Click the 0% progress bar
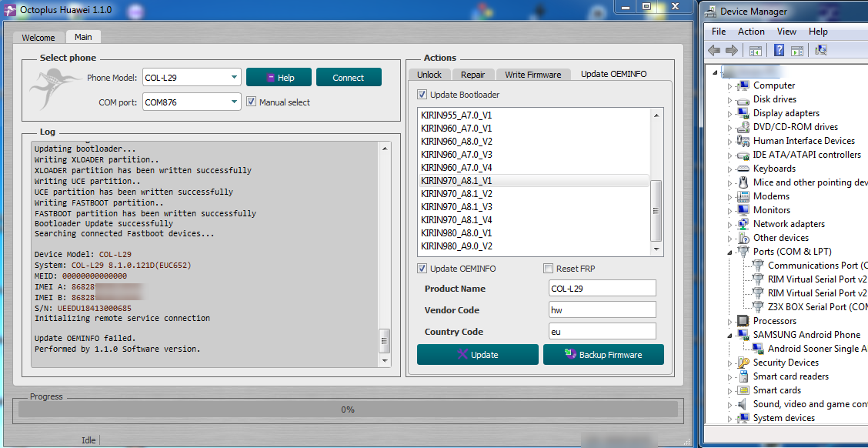 (348, 410)
